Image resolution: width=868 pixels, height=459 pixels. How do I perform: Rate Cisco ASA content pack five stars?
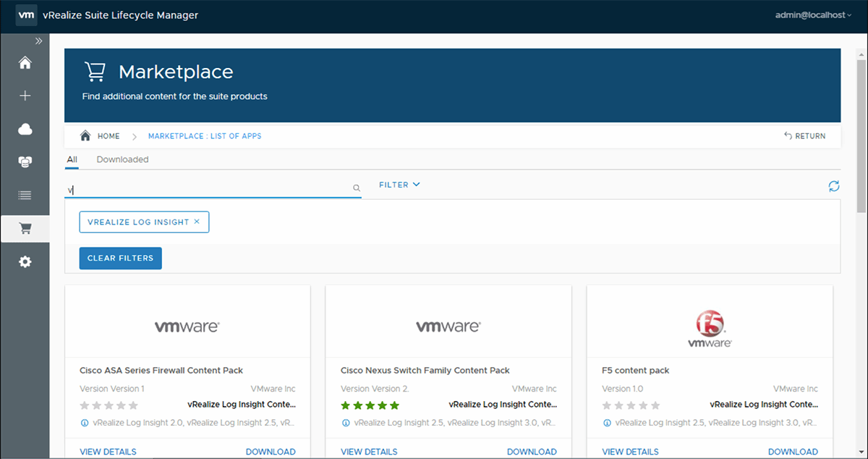pyautogui.click(x=132, y=405)
